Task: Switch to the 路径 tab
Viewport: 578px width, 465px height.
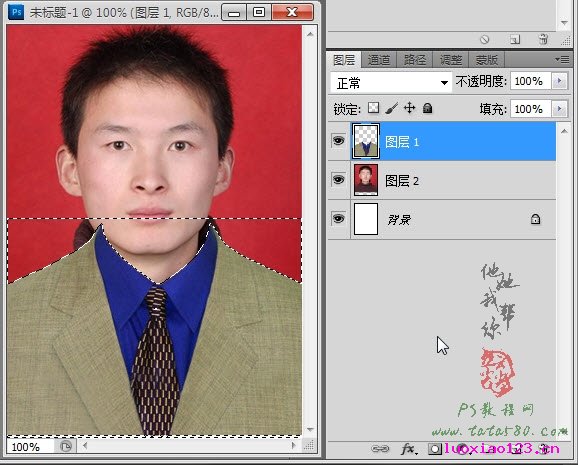Action: pos(415,60)
